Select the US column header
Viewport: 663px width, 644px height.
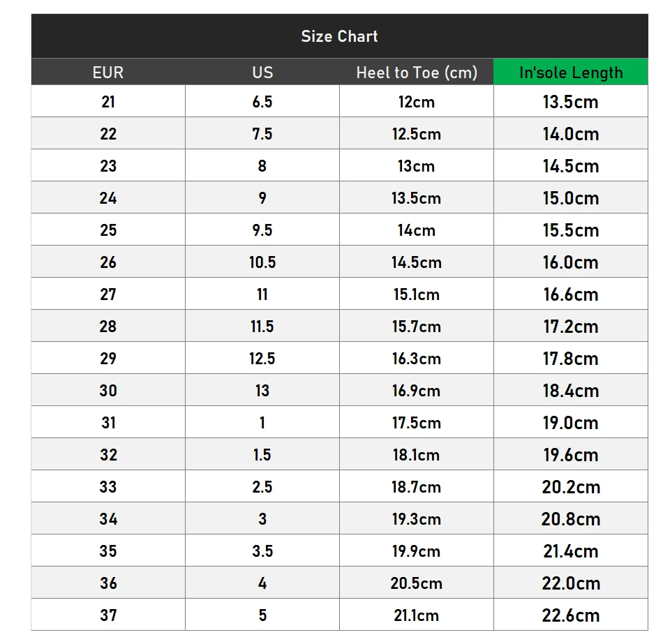pyautogui.click(x=262, y=72)
